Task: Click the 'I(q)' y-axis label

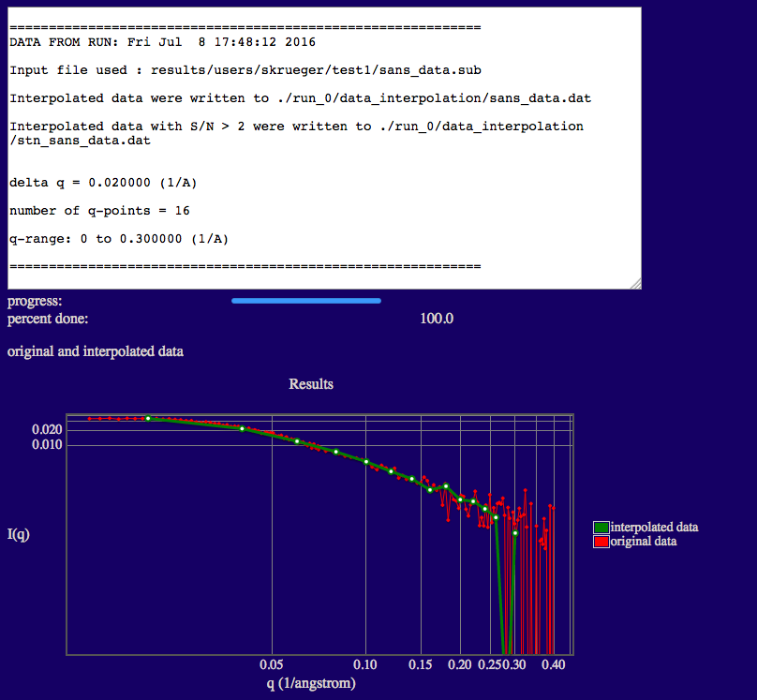Action: pos(19,534)
